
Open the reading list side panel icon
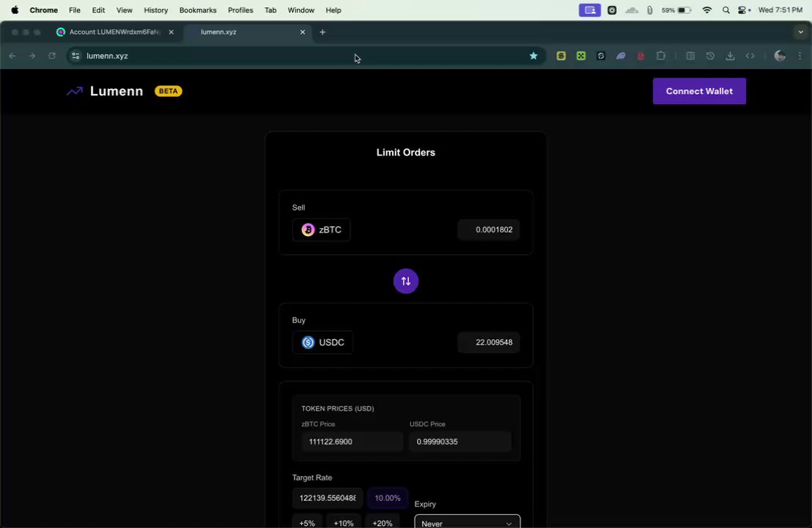pos(690,56)
